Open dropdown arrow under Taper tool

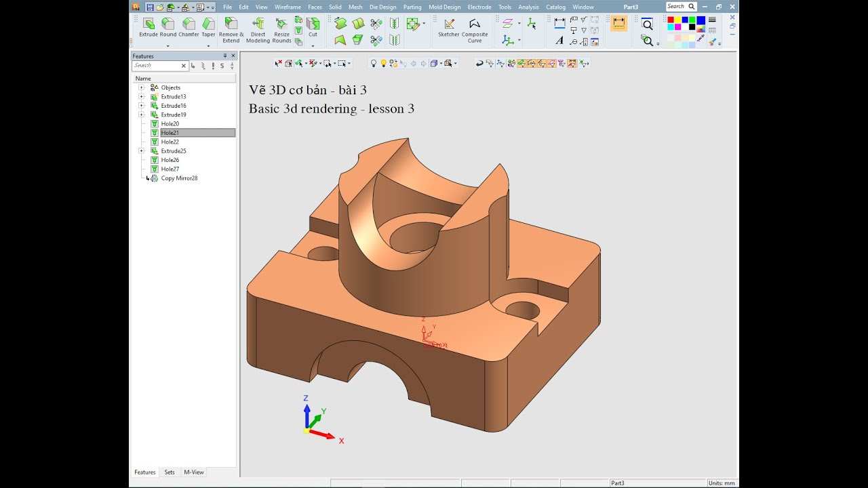point(208,46)
